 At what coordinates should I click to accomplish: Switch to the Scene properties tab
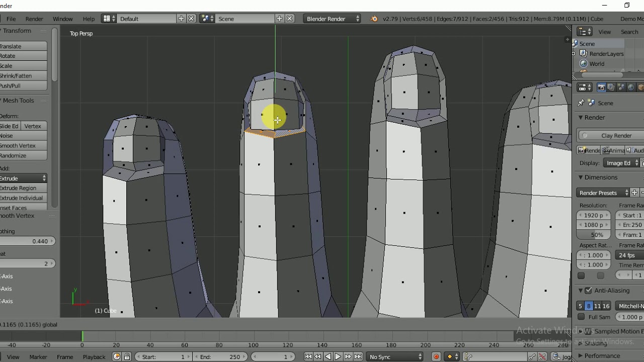[x=621, y=87]
